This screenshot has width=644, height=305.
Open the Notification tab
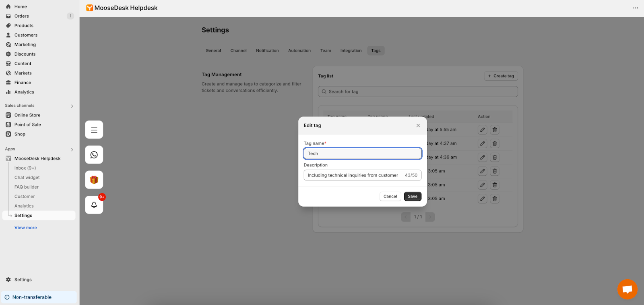267,51
